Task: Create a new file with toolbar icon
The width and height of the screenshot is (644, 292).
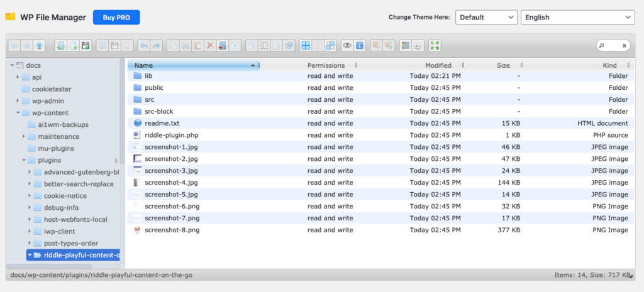Action: 73,45
